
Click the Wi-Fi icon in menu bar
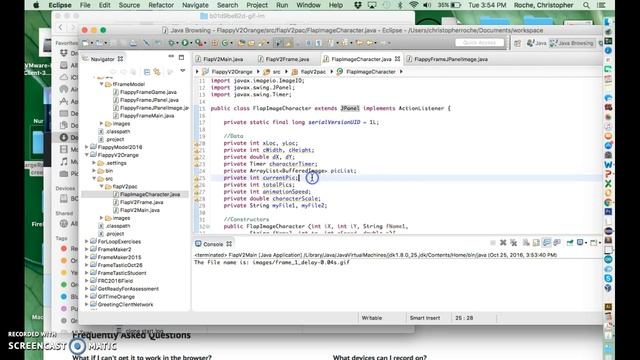(413, 5)
